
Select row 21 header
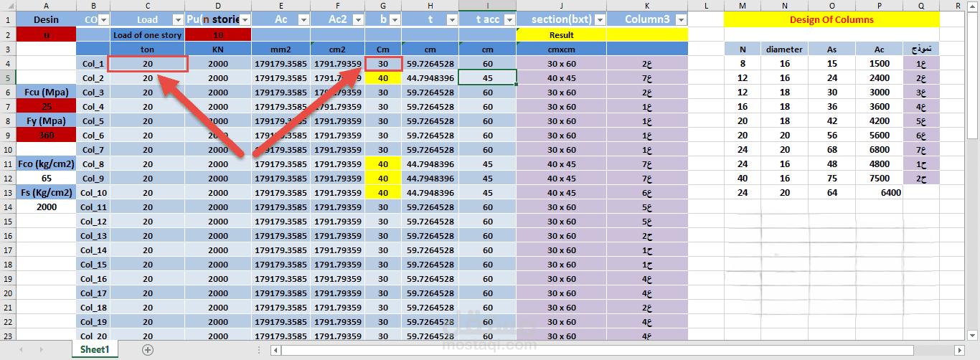pyautogui.click(x=7, y=308)
